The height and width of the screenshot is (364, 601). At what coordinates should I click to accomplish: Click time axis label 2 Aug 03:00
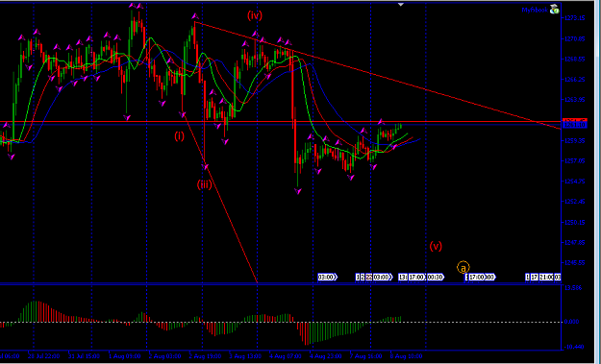click(x=164, y=356)
